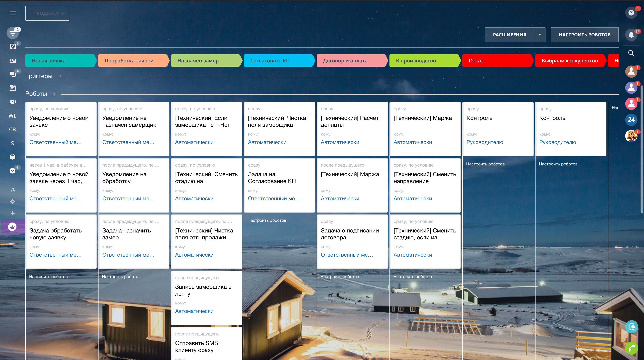Expand the sidebar more-items chevron
The image size is (644, 360).
[12, 171]
